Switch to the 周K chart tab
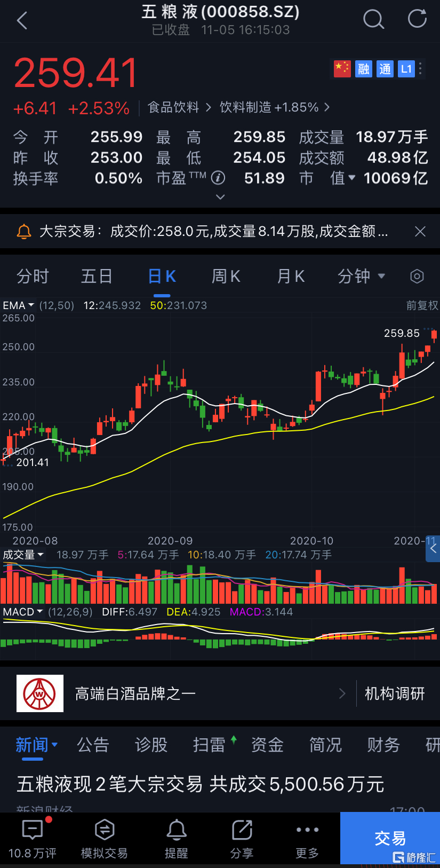The height and width of the screenshot is (868, 440). [x=226, y=276]
